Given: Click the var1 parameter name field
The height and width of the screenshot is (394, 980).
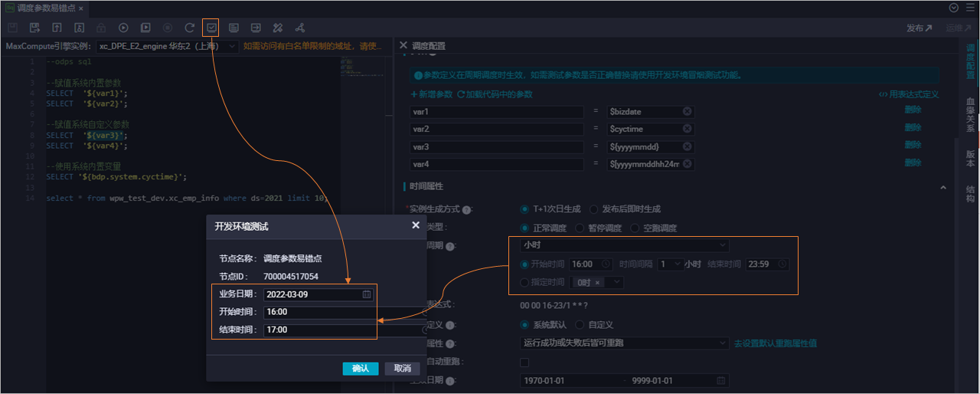Looking at the screenshot, I should click(497, 112).
